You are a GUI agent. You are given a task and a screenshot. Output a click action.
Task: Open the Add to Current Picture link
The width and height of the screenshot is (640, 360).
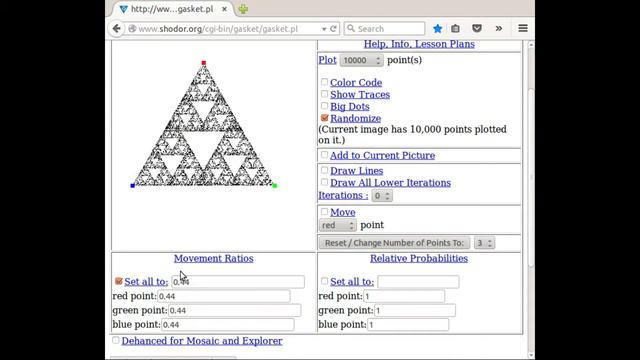(x=382, y=156)
